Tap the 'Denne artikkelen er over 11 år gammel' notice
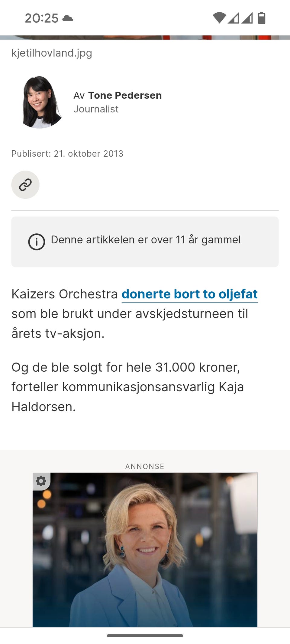The image size is (290, 644). 145,242
